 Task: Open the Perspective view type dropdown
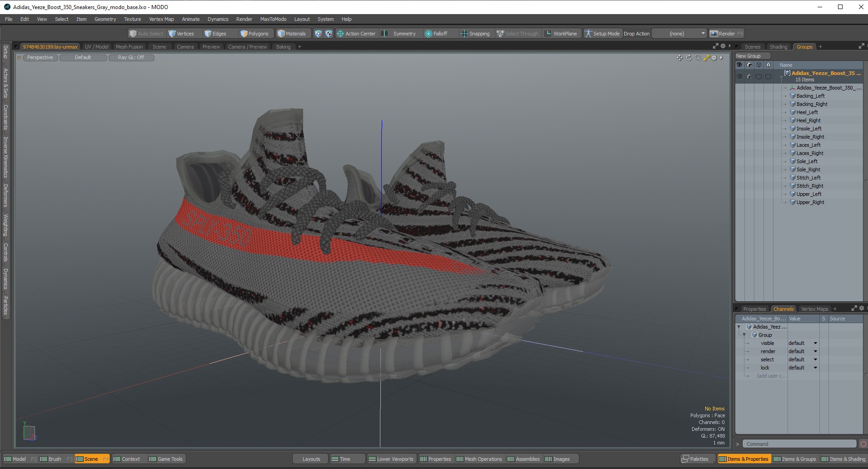[x=40, y=58]
